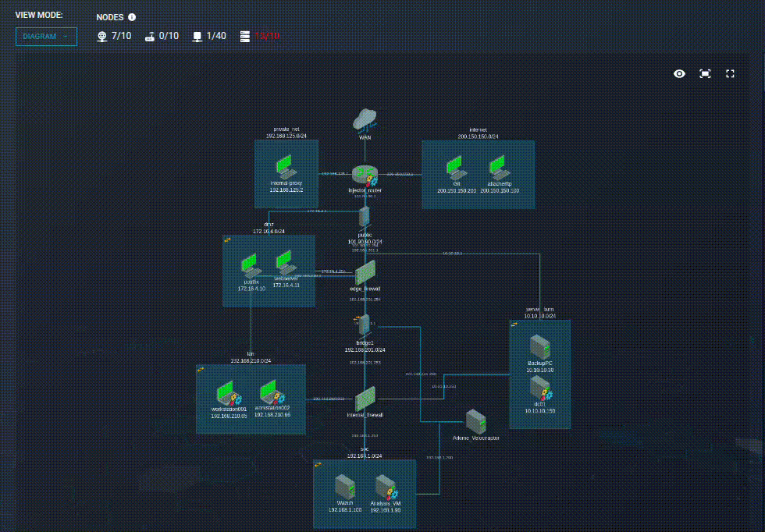
Task: Click the IP address 172.16.4.10
Action: (251, 289)
